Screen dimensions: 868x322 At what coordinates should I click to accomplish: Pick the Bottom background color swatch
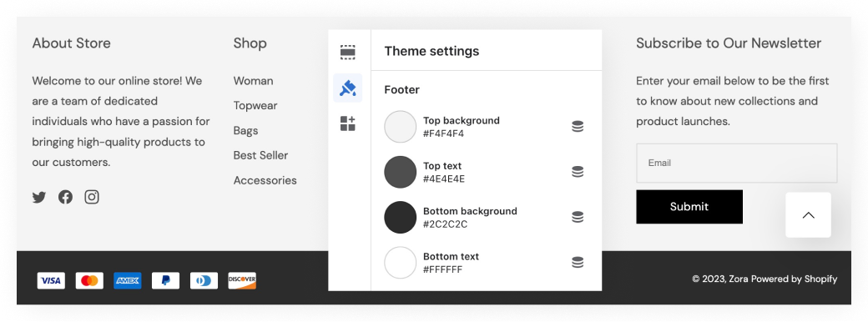[401, 218]
